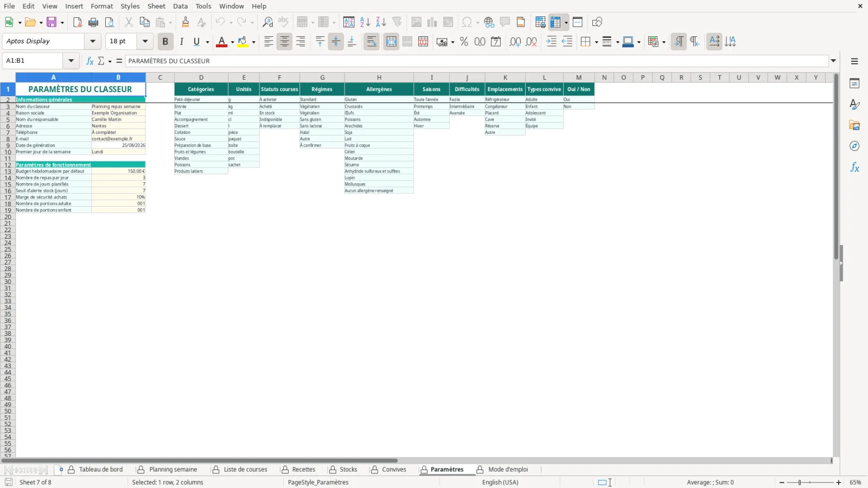The width and height of the screenshot is (868, 488).
Task: Open the sidebar Styles panel
Action: point(854,104)
